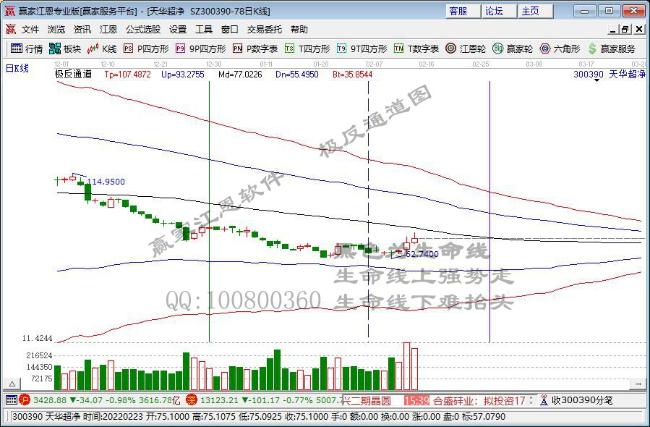This screenshot has height=427, width=650.
Task: Click the 62.7400 low price label
Action: click(422, 254)
